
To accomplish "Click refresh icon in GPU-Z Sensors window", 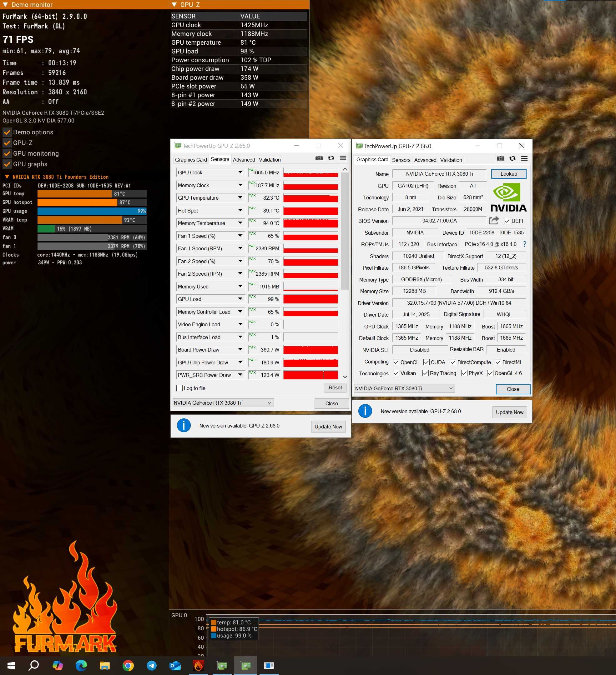I will [x=331, y=158].
